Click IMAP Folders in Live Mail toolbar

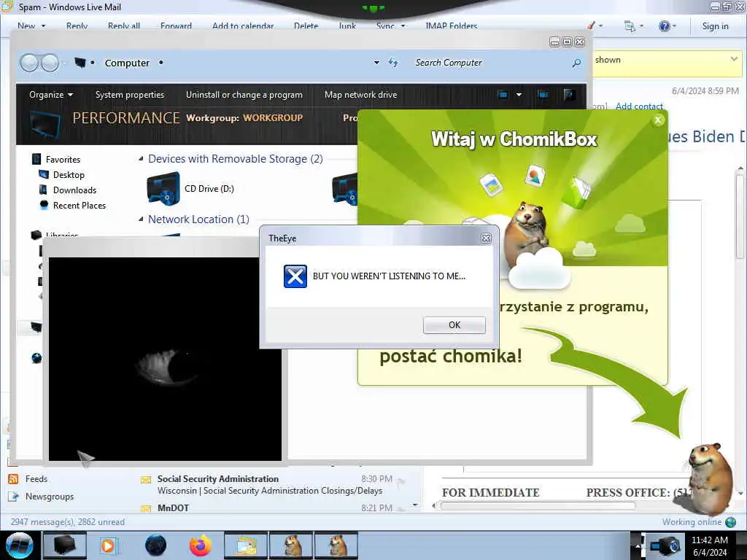[x=451, y=26]
